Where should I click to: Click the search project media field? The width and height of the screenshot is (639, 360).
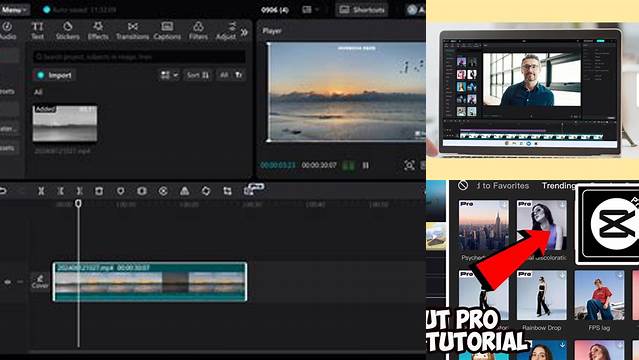[139, 57]
